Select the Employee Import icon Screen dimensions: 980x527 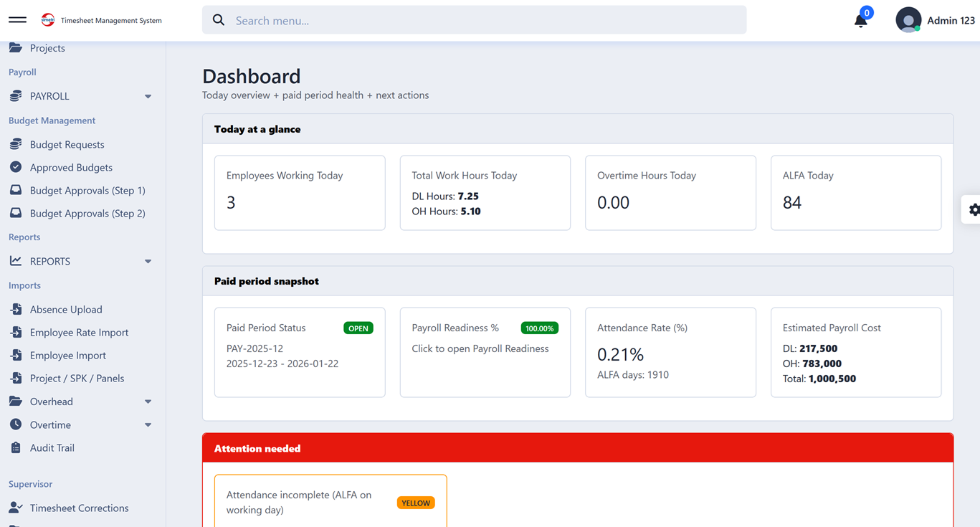15,355
